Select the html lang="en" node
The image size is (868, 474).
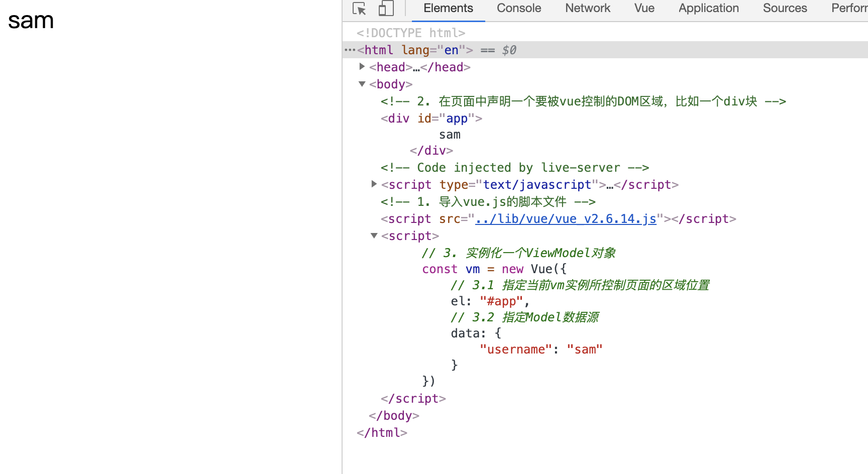415,50
